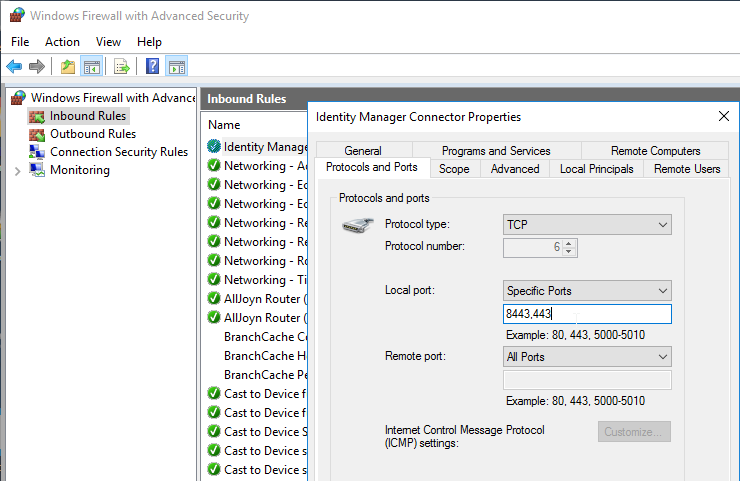This screenshot has width=740, height=481.
Task: Expand the Monitoring tree node
Action: point(17,171)
